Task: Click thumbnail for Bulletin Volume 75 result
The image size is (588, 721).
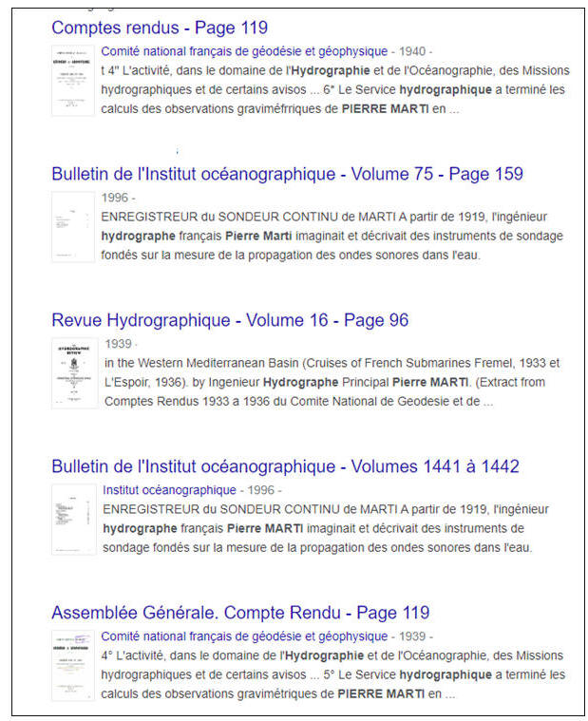Action: (73, 227)
